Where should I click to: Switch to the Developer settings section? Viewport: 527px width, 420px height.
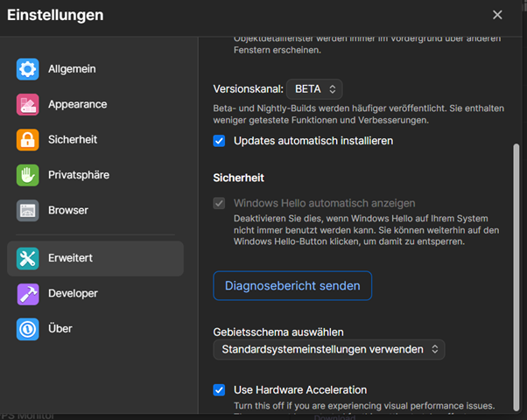73,294
